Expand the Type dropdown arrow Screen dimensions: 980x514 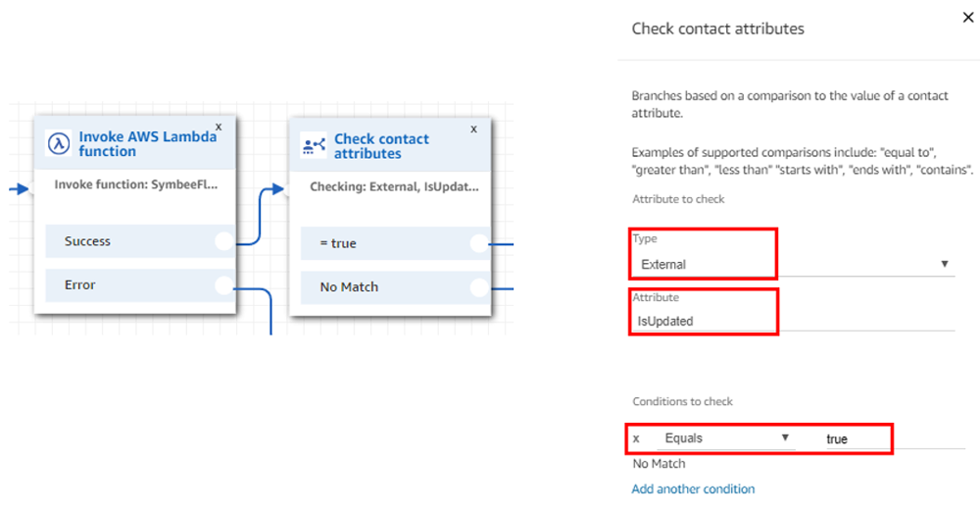tap(945, 264)
